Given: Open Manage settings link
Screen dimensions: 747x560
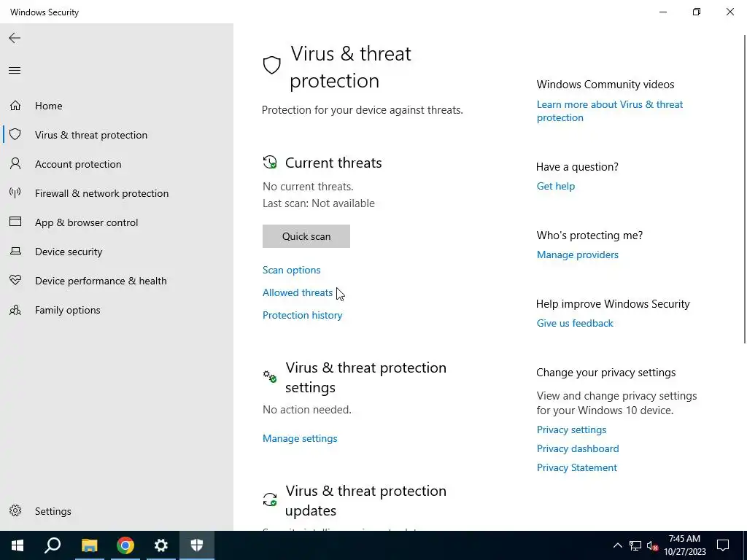Looking at the screenshot, I should (x=300, y=438).
